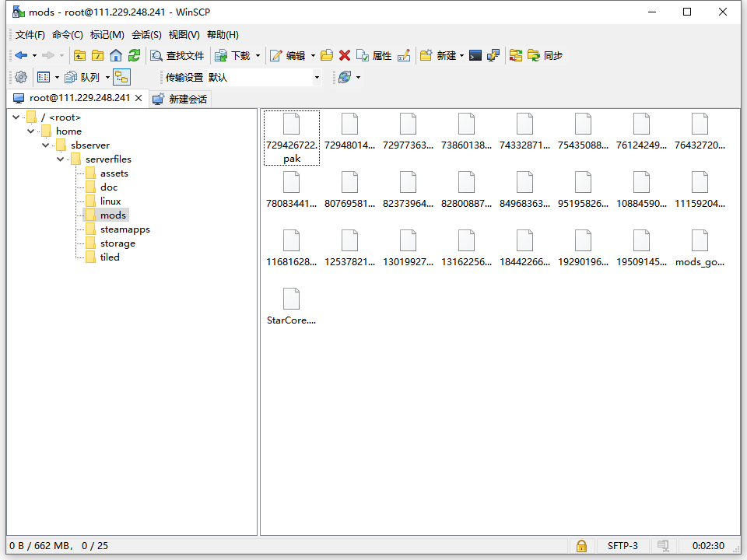Click the 编辑 edit button
This screenshot has width=747, height=560.
[288, 56]
